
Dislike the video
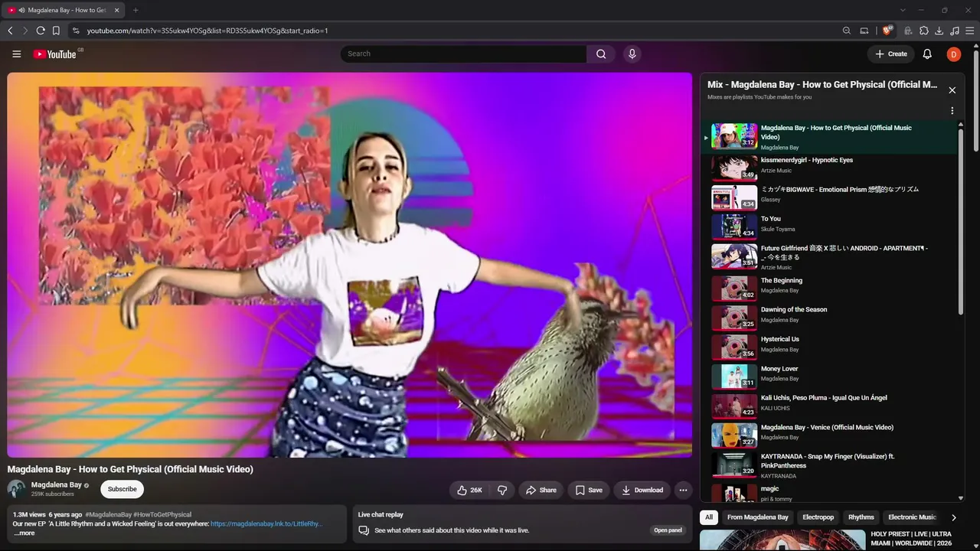502,491
